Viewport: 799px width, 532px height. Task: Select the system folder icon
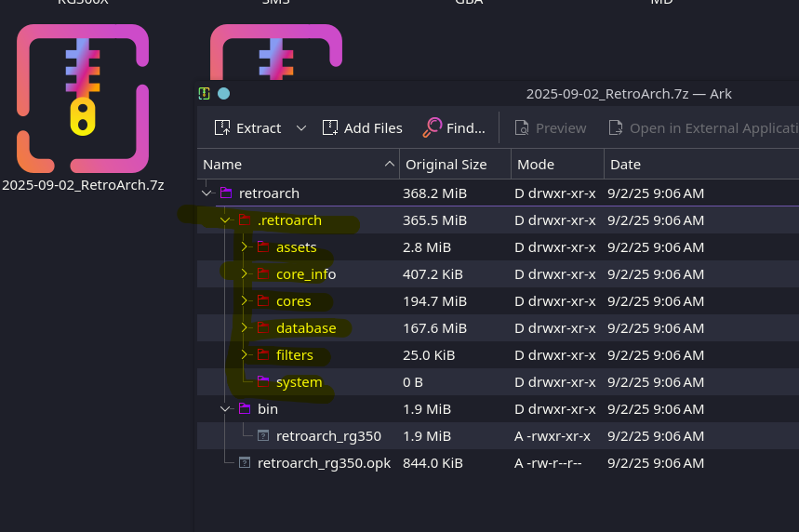tap(263, 382)
